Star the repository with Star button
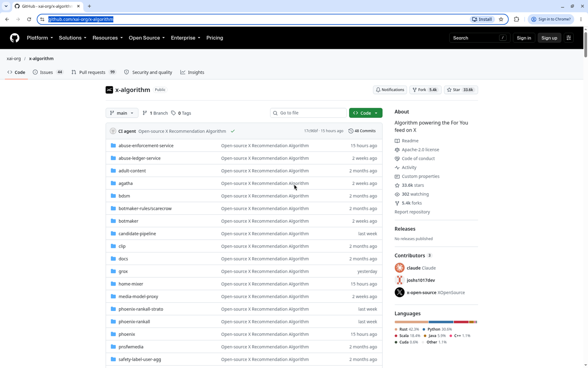 pos(461,90)
